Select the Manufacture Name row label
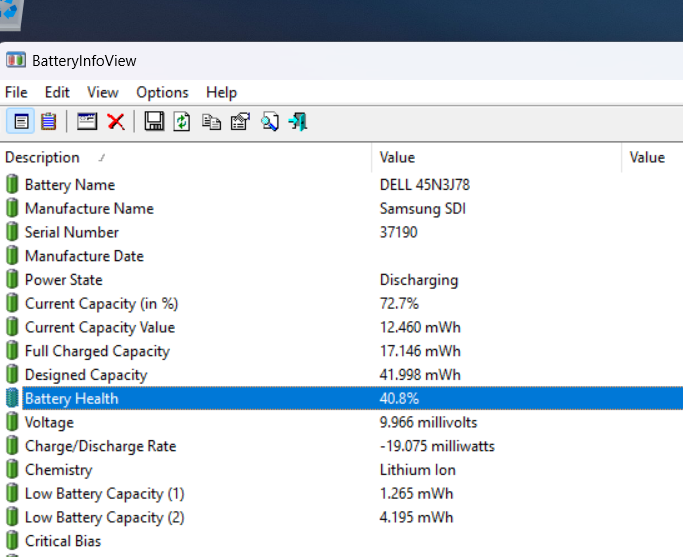683x557 pixels. (89, 209)
